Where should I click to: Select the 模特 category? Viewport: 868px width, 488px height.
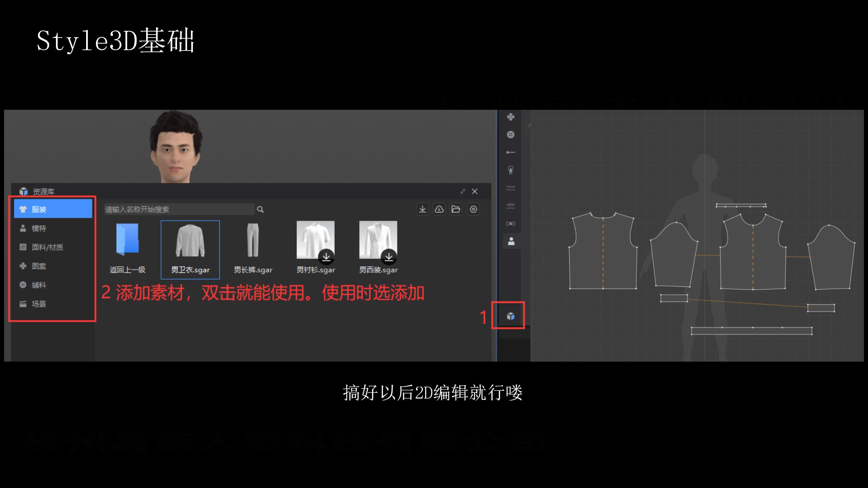pyautogui.click(x=53, y=228)
